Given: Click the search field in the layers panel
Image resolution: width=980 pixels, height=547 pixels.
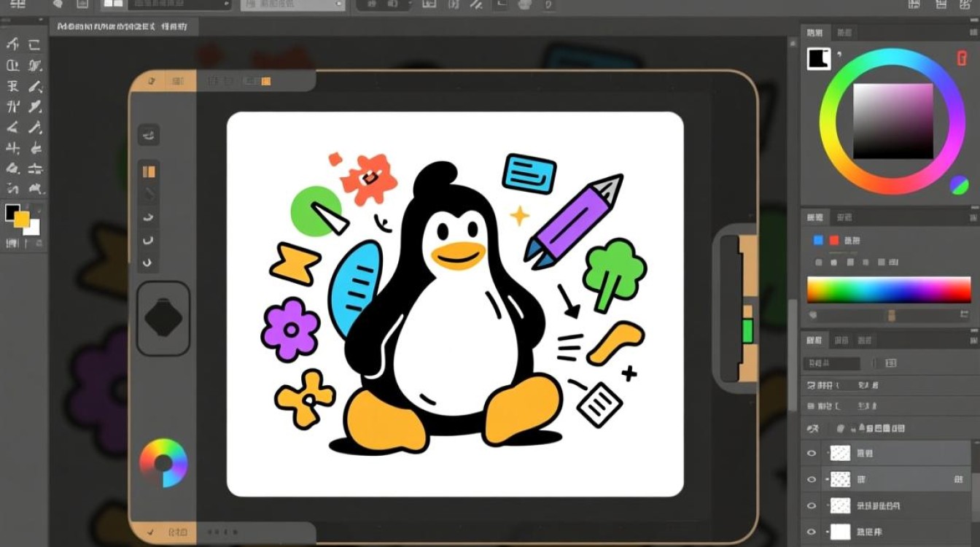Looking at the screenshot, I should 831,362.
